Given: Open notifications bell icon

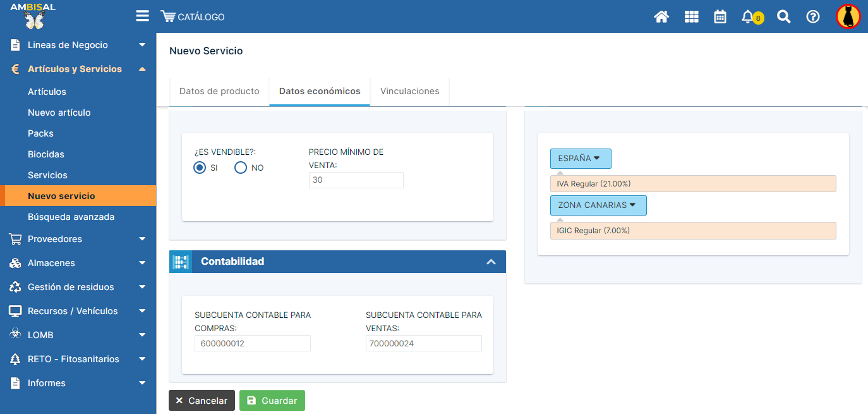Looking at the screenshot, I should pos(748,17).
